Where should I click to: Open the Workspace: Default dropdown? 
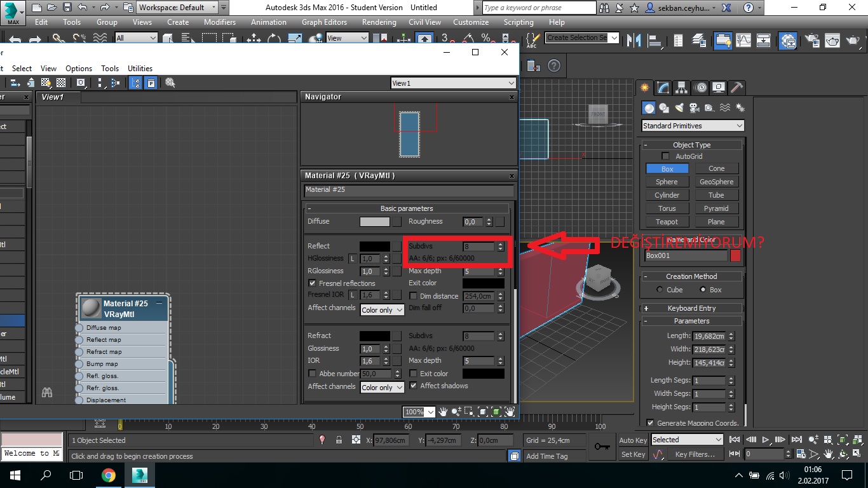coord(177,8)
